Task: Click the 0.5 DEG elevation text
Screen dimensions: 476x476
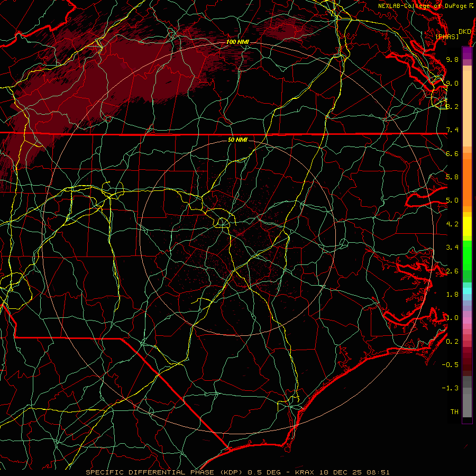Action: [264, 472]
